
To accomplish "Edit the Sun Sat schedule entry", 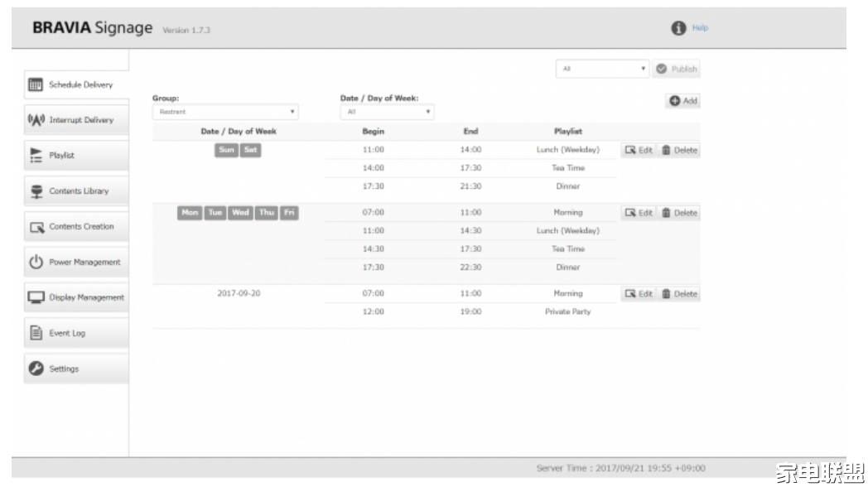I will (x=639, y=151).
